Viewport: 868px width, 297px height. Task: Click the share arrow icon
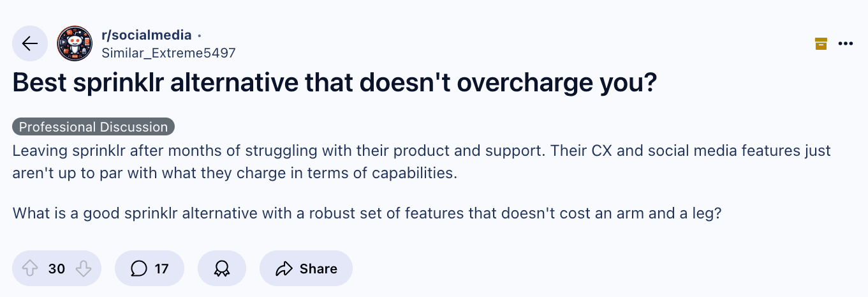284,268
